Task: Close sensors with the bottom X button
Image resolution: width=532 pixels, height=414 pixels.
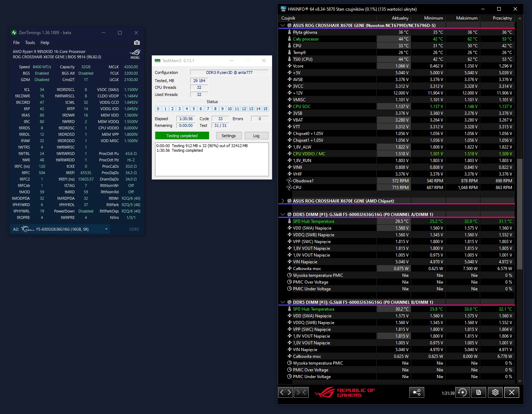Action: [x=512, y=392]
